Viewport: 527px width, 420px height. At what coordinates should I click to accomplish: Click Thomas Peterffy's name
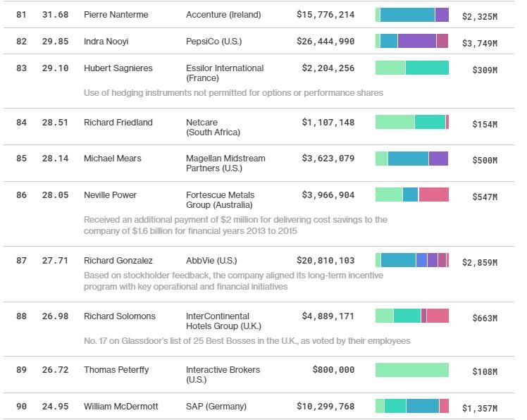[118, 370]
